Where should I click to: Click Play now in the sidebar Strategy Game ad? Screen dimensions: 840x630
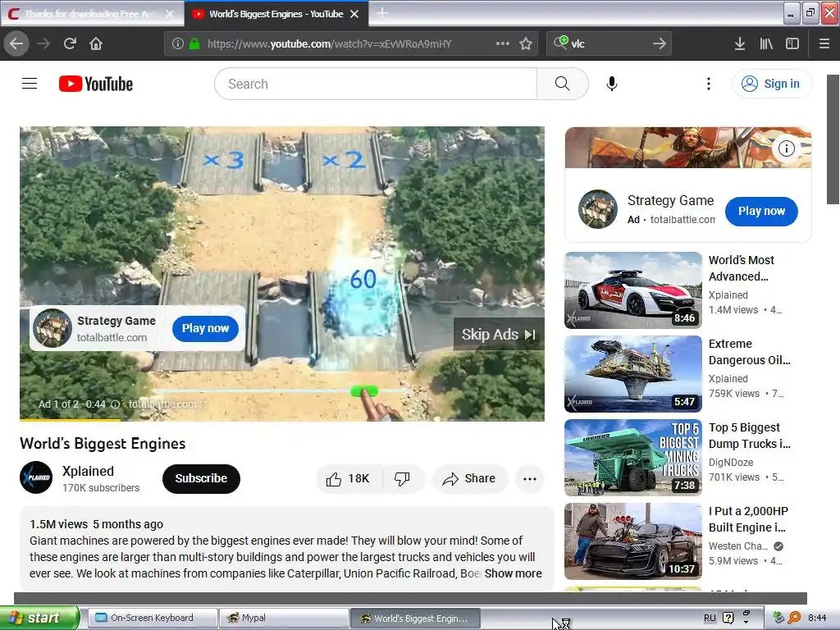[761, 211]
